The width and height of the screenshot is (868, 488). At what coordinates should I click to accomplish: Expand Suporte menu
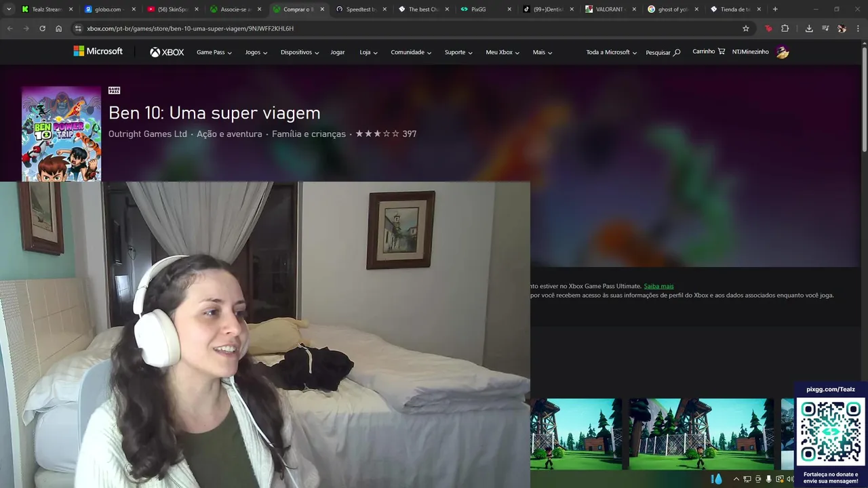458,52
